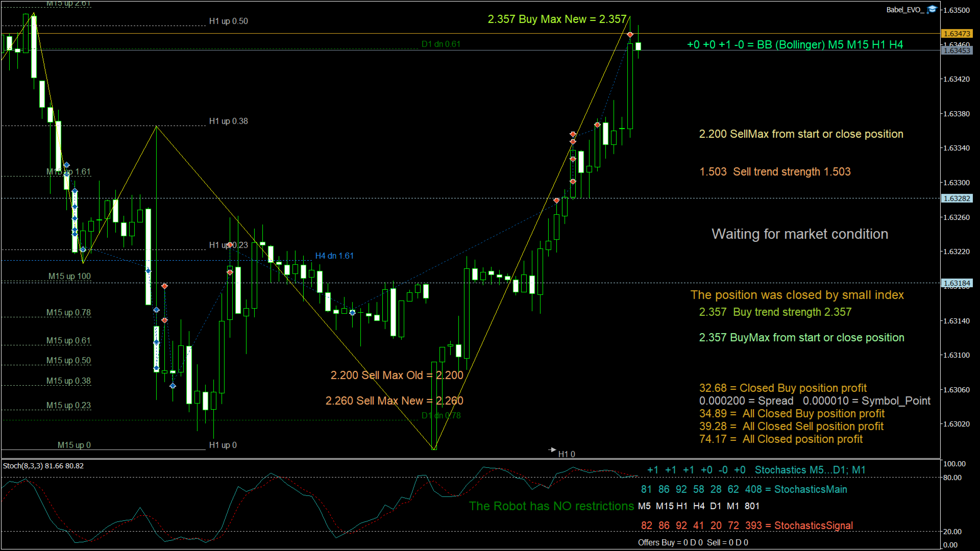Click the M15 up 100 level label

[69, 276]
